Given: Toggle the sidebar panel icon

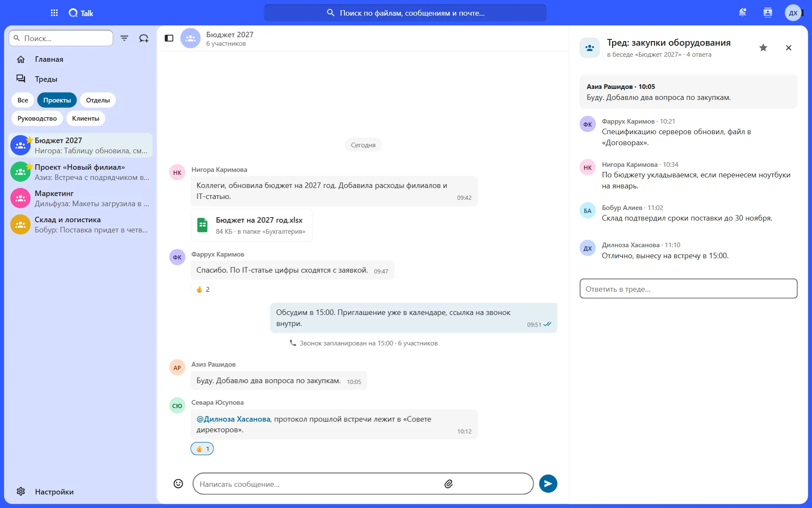Looking at the screenshot, I should tap(169, 38).
